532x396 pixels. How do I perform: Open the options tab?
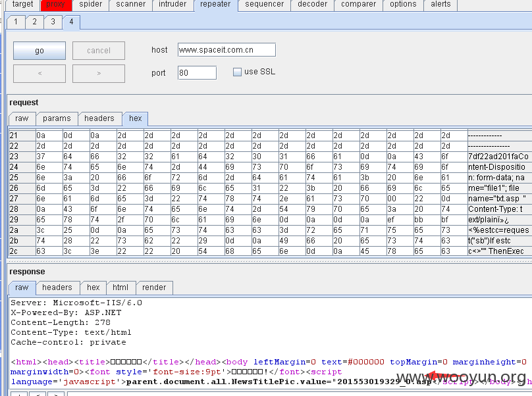(x=403, y=5)
